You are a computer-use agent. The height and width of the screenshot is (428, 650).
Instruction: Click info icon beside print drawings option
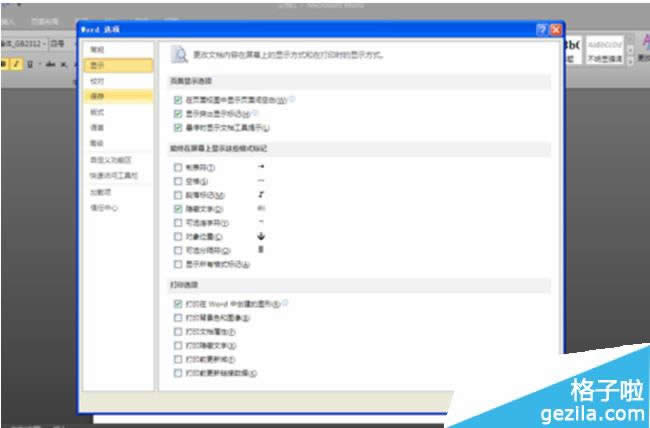click(285, 303)
